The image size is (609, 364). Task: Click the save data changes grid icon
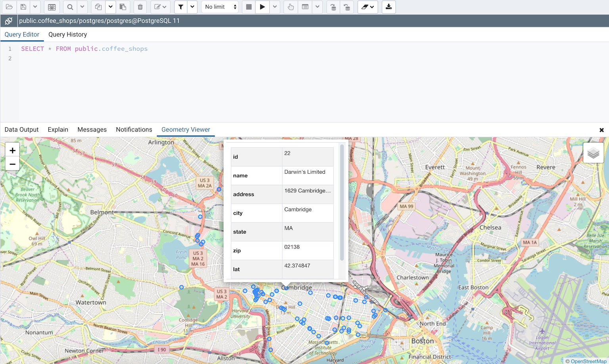point(52,7)
